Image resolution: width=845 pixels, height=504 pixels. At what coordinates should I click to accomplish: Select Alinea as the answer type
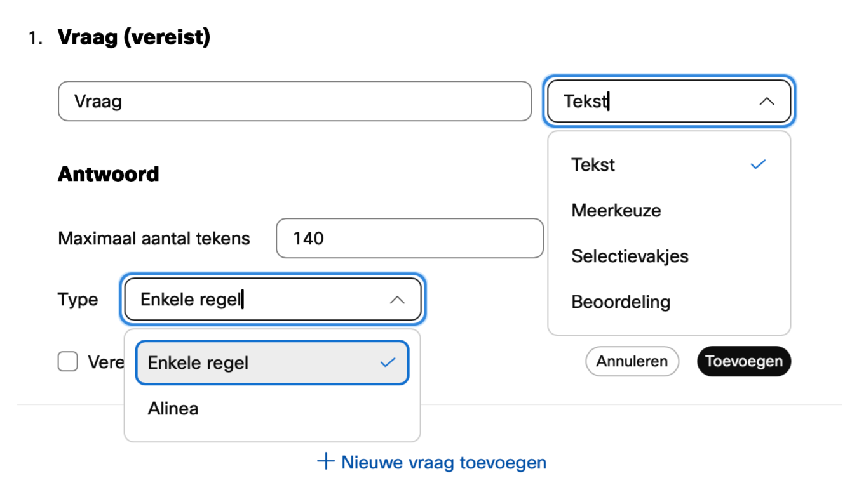173,408
